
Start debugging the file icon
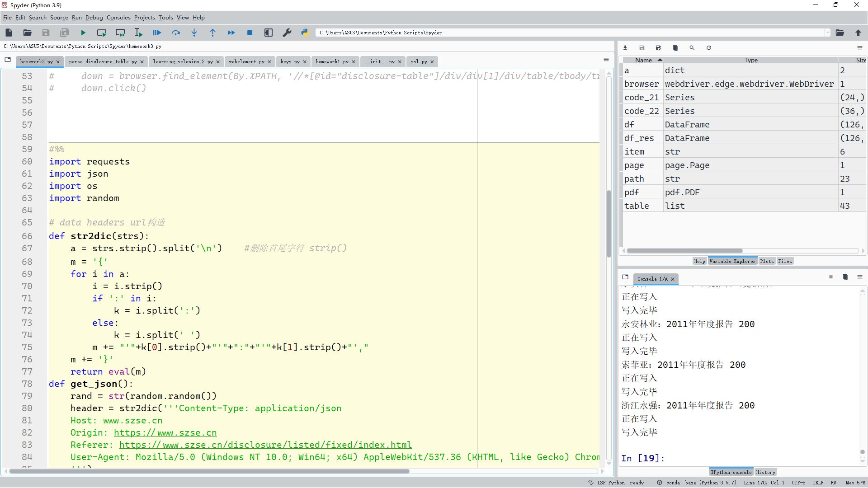click(x=157, y=33)
